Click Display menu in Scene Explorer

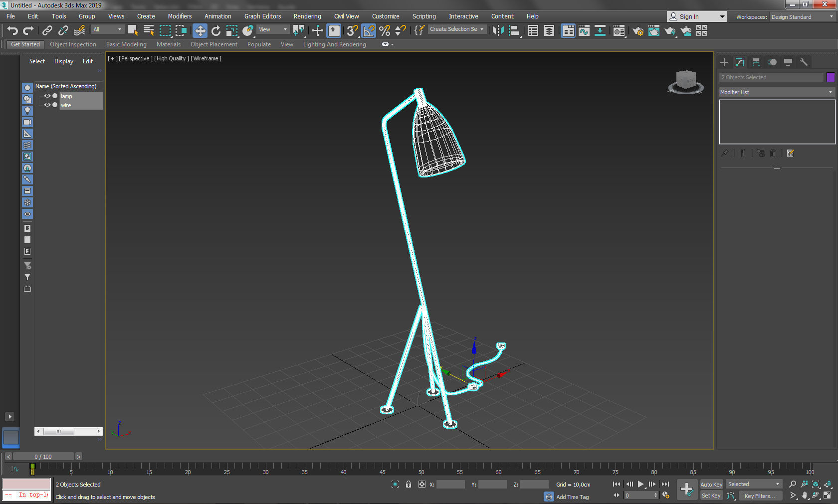64,61
